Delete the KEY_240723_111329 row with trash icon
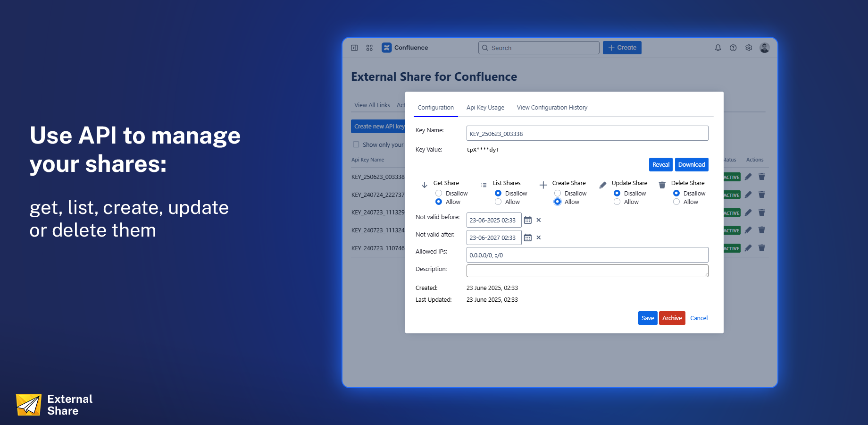868x425 pixels. [761, 212]
